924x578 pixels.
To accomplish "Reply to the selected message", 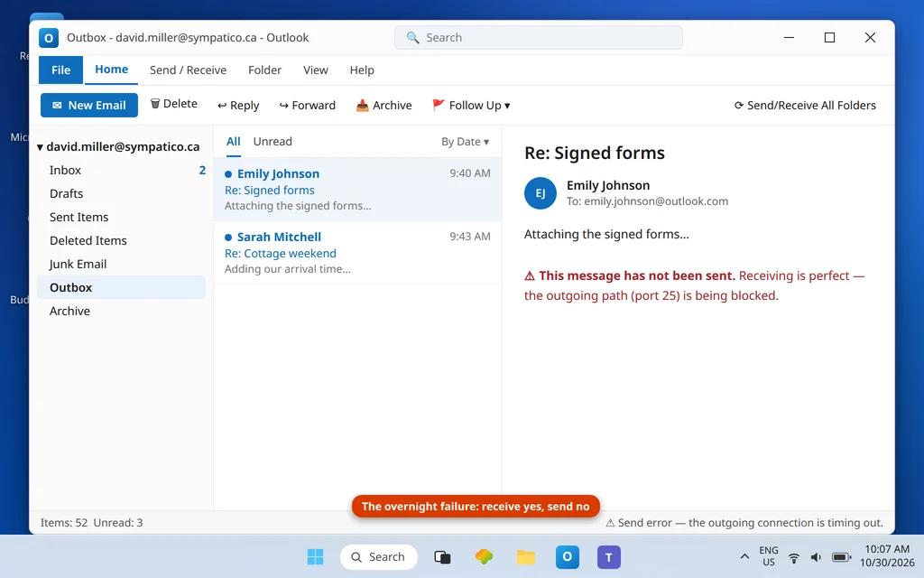I will click(238, 105).
